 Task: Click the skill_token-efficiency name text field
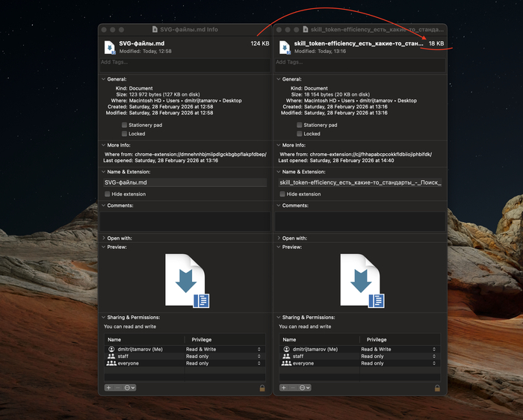point(360,182)
